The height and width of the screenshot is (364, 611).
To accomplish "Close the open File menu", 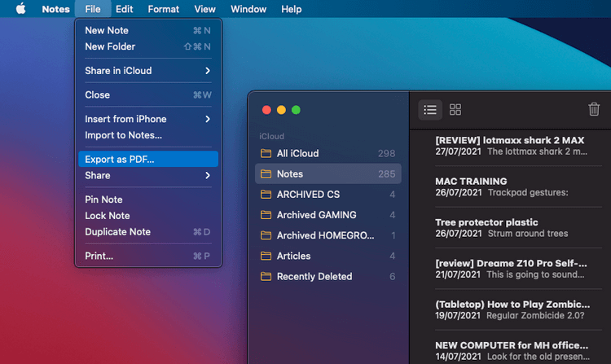I will 93,9.
